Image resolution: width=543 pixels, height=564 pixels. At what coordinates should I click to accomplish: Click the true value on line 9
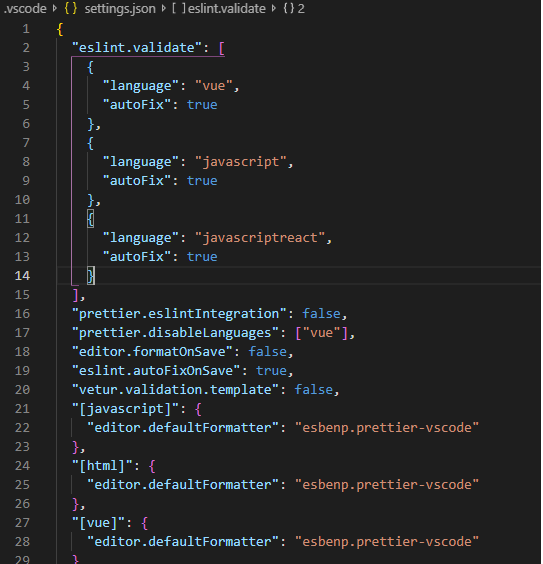click(x=202, y=181)
